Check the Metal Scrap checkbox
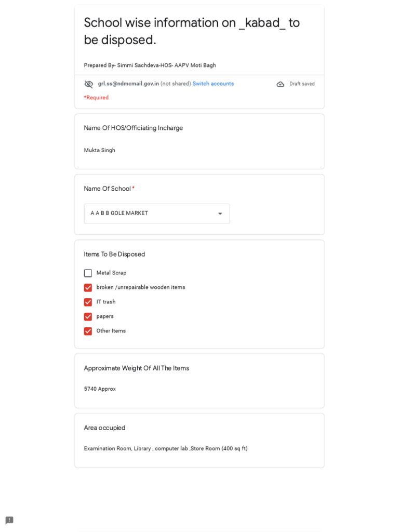399x532 pixels. pos(88,273)
